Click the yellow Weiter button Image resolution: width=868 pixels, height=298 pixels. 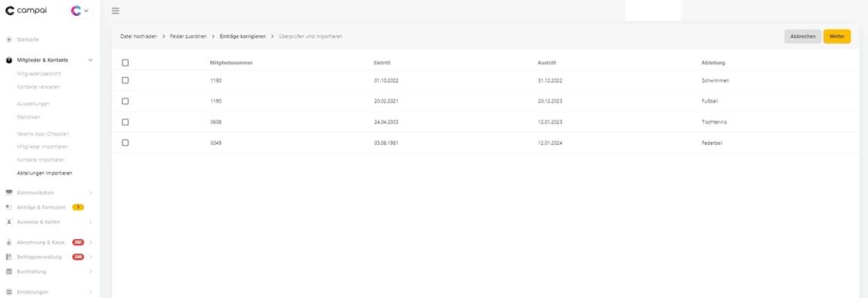[x=837, y=36]
